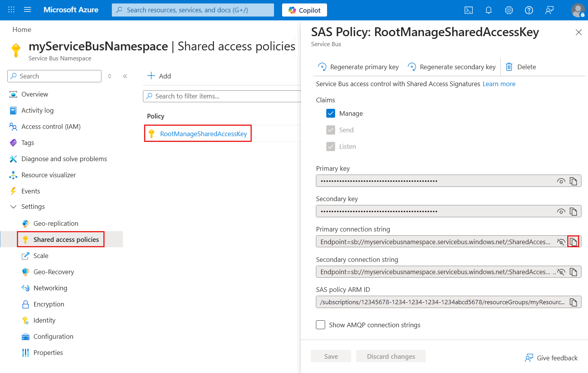The height and width of the screenshot is (373, 588).
Task: Open portal settings gear
Action: (508, 10)
